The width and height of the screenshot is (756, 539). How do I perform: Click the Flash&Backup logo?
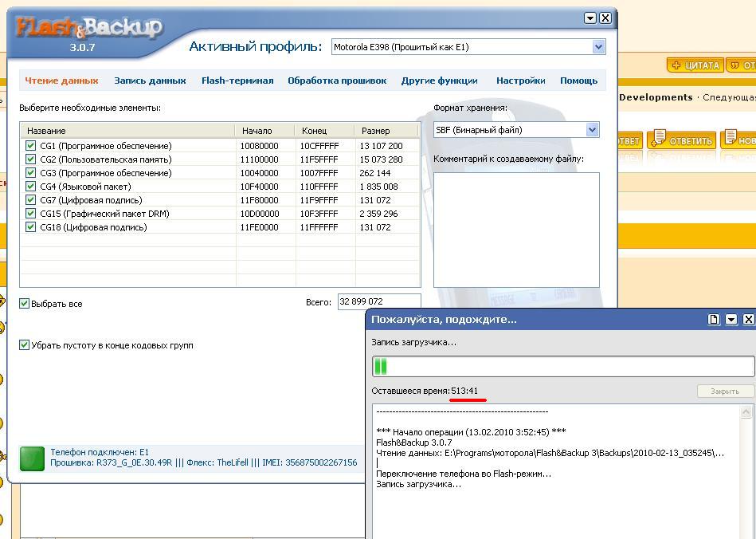pos(89,28)
